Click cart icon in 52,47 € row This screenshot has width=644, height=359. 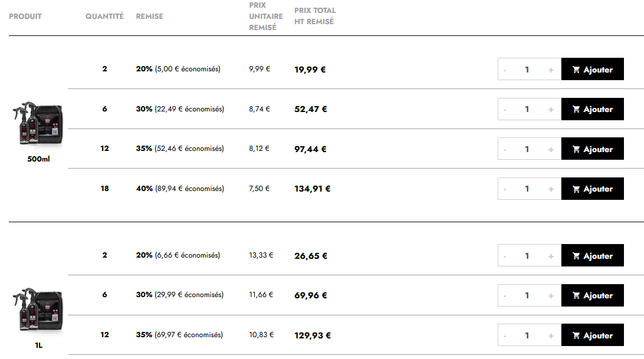pos(576,109)
